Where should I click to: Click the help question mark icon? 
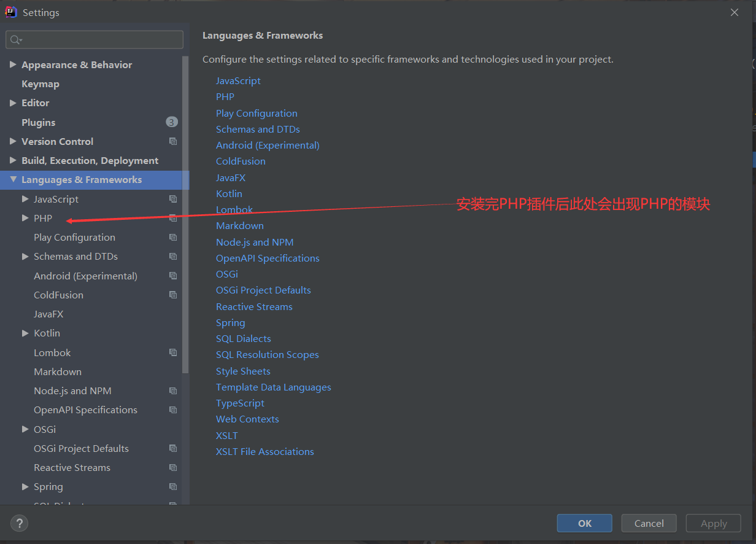pos(19,523)
